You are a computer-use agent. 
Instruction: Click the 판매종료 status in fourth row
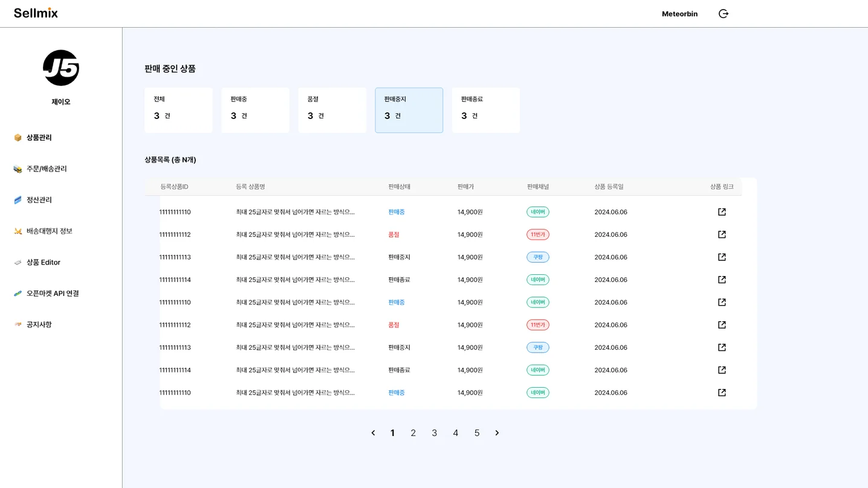[399, 280]
